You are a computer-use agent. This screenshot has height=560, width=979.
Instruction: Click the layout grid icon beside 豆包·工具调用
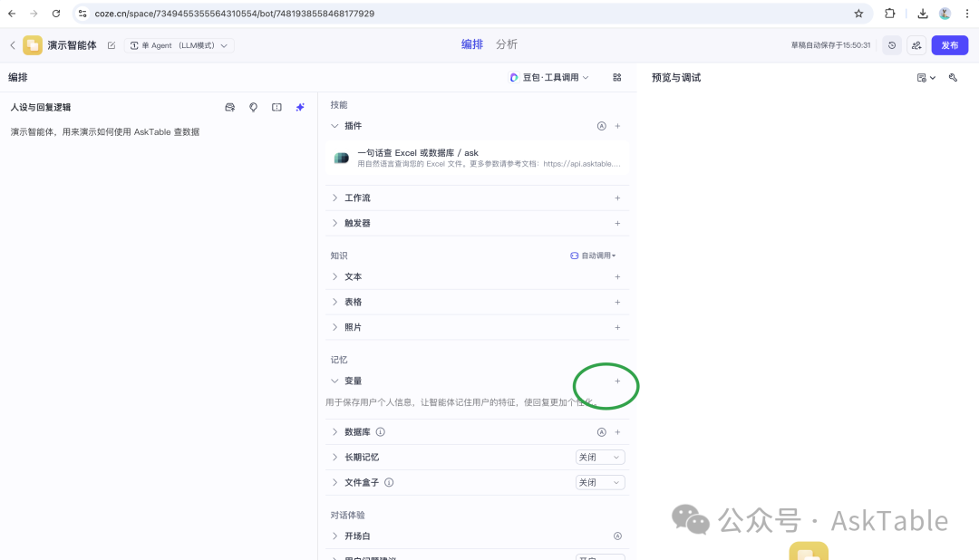pos(617,78)
